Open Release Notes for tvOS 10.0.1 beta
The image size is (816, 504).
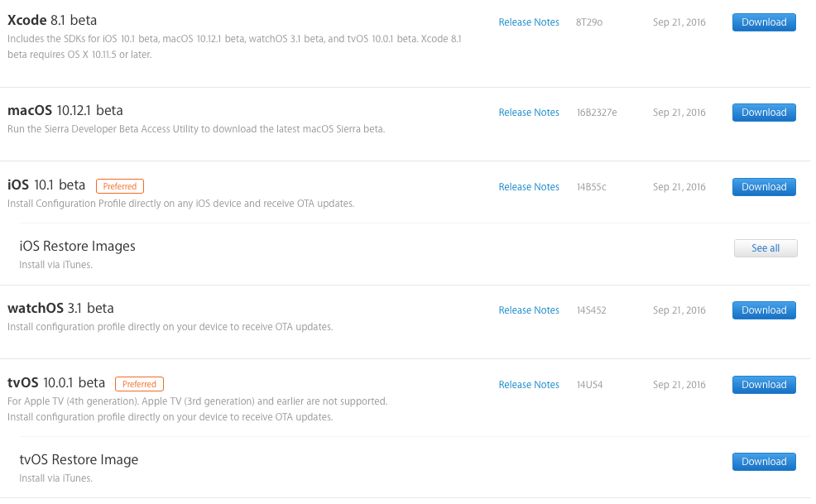529,385
